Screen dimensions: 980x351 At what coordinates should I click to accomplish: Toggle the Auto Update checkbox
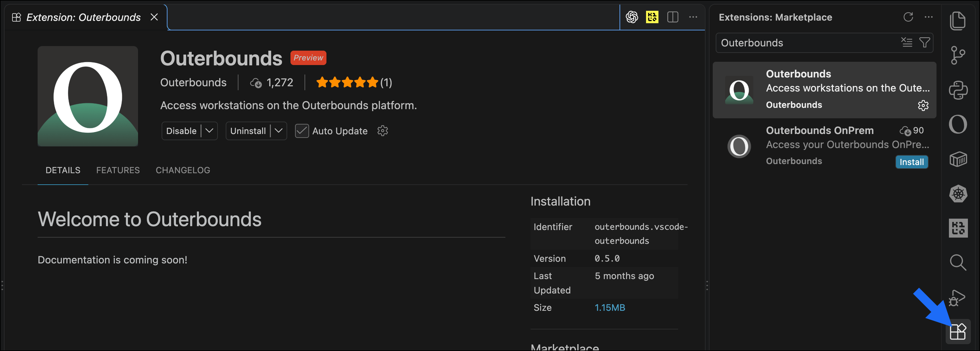(x=302, y=131)
